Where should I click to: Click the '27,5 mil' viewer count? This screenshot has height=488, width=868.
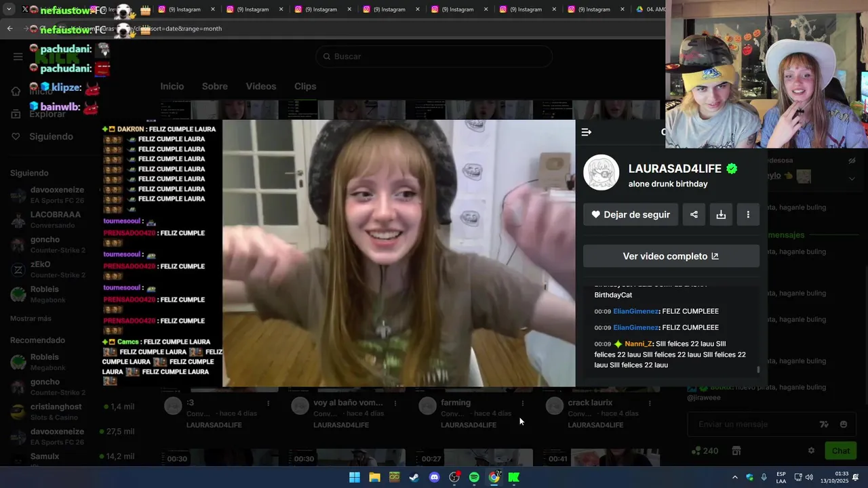click(x=120, y=432)
